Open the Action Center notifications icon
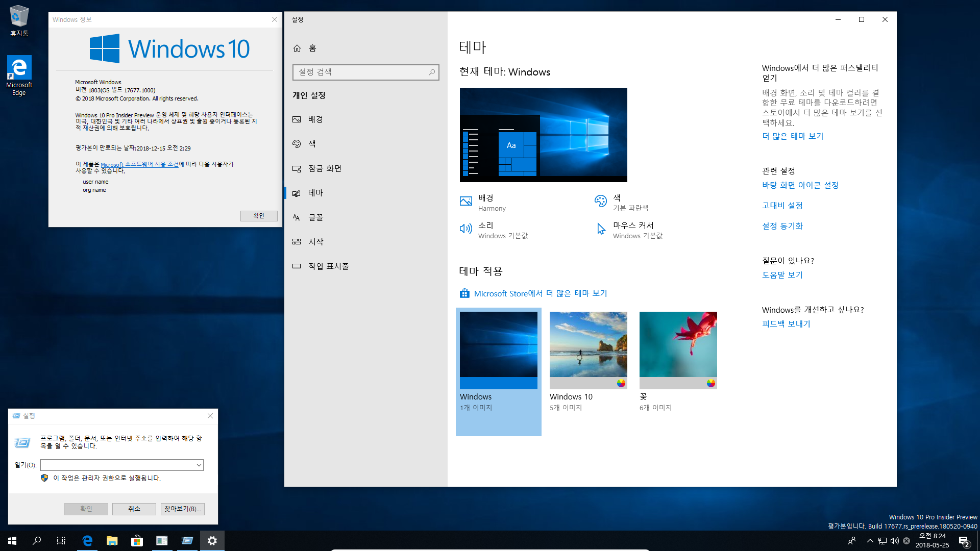The image size is (980, 551). pyautogui.click(x=964, y=541)
